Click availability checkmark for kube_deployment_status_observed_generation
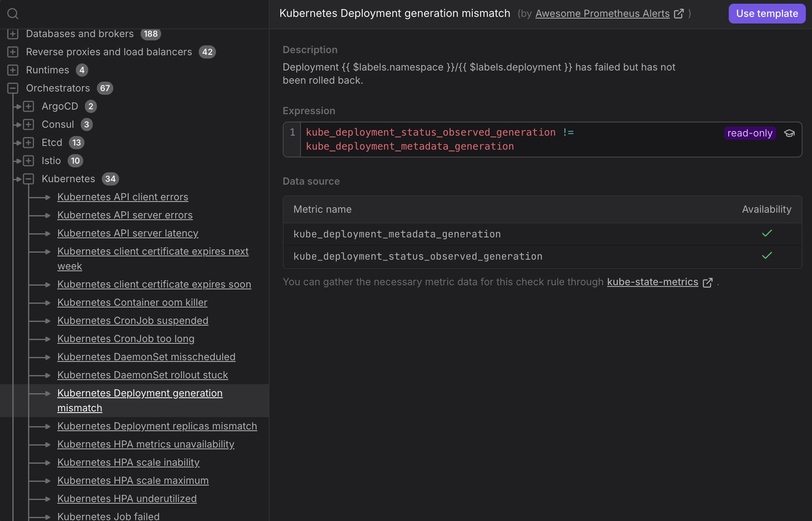The image size is (812, 521). coord(767,256)
